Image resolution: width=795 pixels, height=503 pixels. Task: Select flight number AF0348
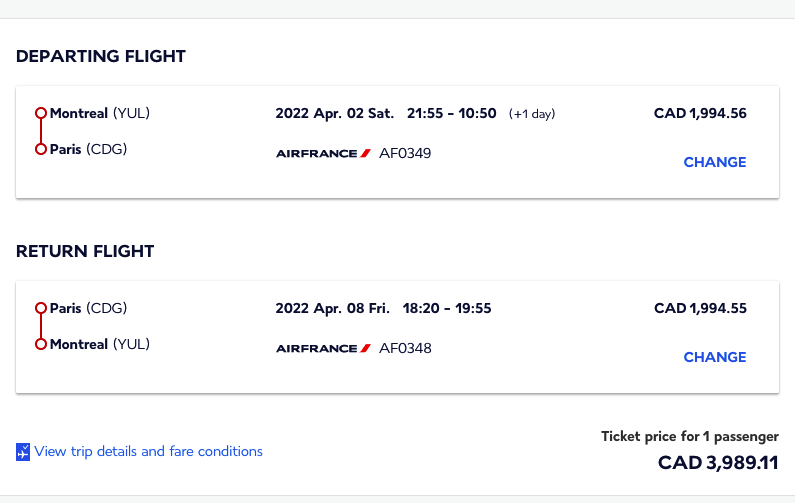tap(405, 348)
